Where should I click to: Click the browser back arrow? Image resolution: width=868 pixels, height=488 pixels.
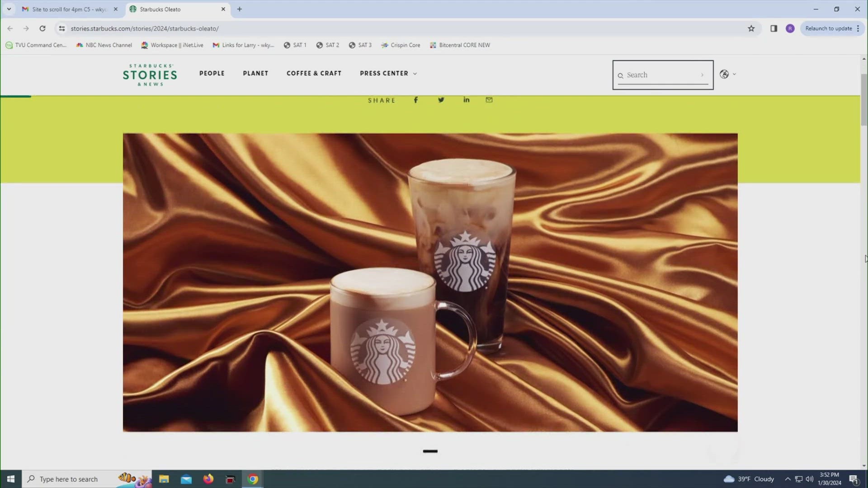click(x=10, y=28)
